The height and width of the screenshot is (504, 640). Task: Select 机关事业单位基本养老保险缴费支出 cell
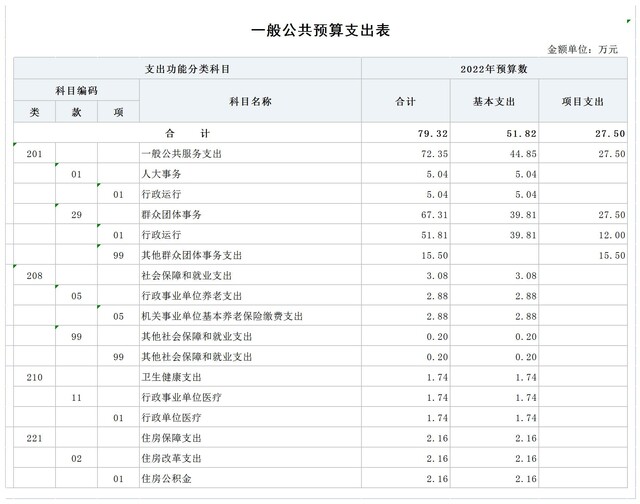pos(223,316)
